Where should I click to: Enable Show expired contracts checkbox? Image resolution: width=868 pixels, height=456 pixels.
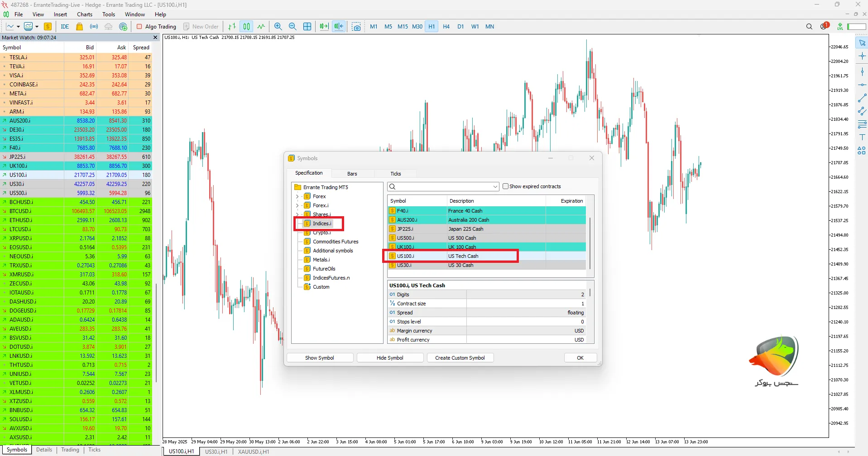tap(506, 186)
